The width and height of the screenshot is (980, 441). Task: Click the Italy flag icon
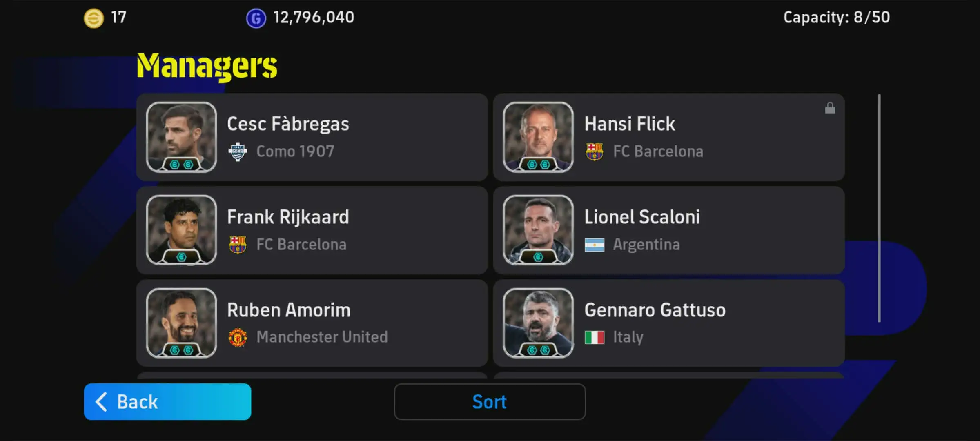pyautogui.click(x=595, y=337)
